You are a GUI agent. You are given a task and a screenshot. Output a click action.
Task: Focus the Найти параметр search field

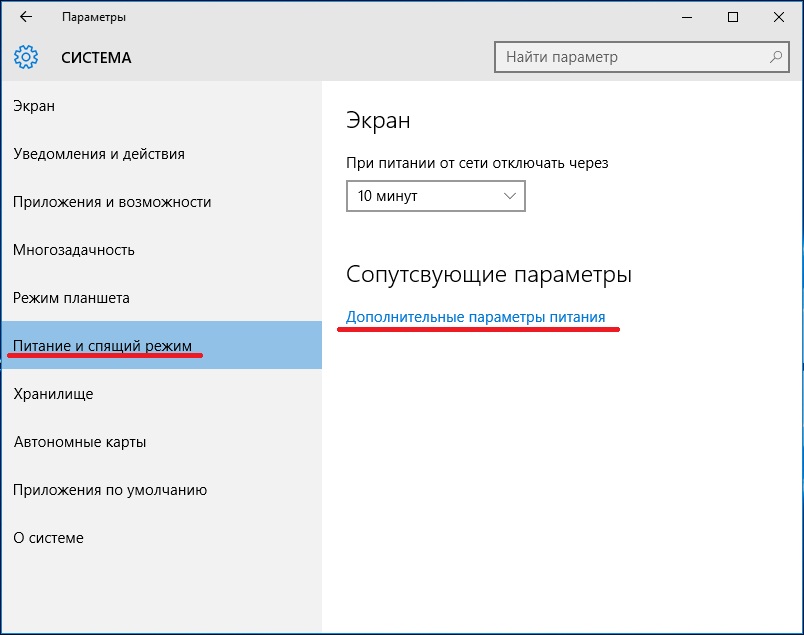(630, 57)
